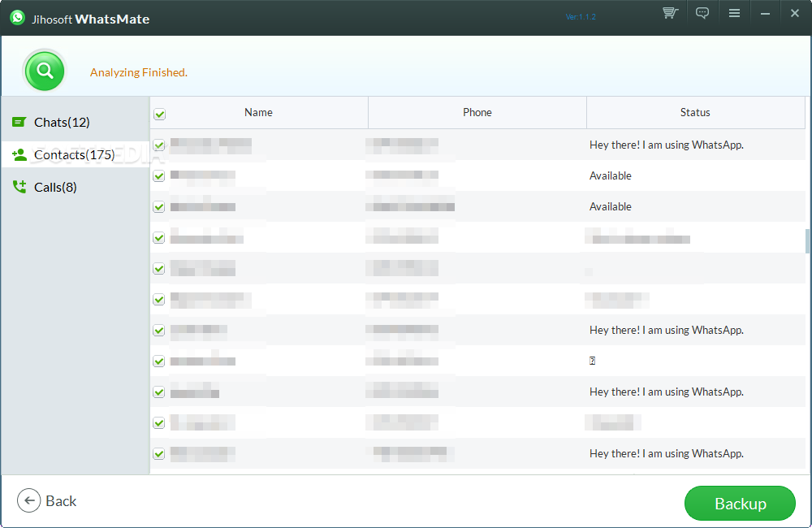Uncheck checkbox of second Available status row
Image resolution: width=812 pixels, height=528 pixels.
[x=159, y=207]
